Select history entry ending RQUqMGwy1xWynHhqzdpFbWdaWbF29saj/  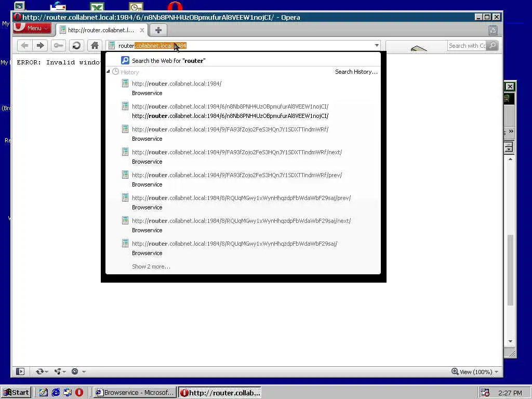(x=243, y=248)
